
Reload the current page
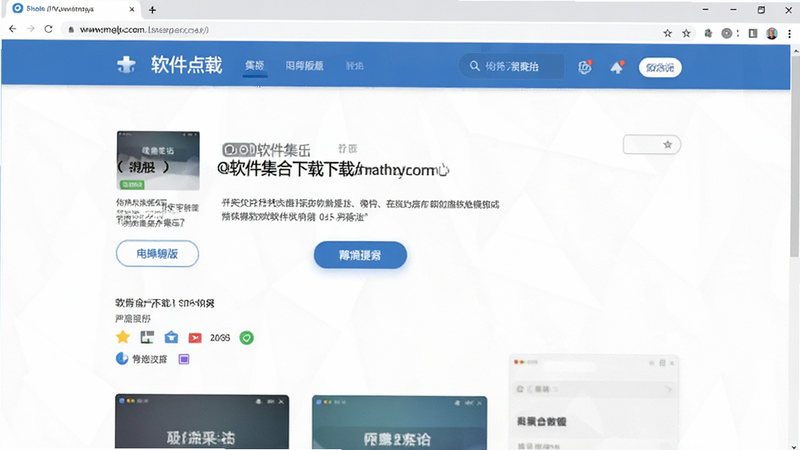[x=48, y=29]
